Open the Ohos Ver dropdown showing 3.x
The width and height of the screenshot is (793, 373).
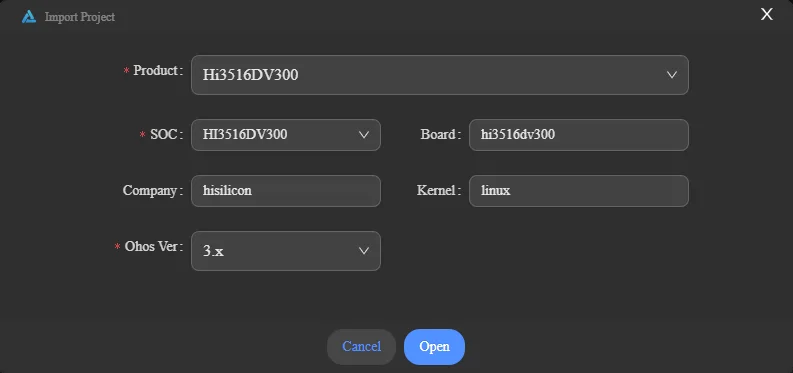click(x=286, y=251)
